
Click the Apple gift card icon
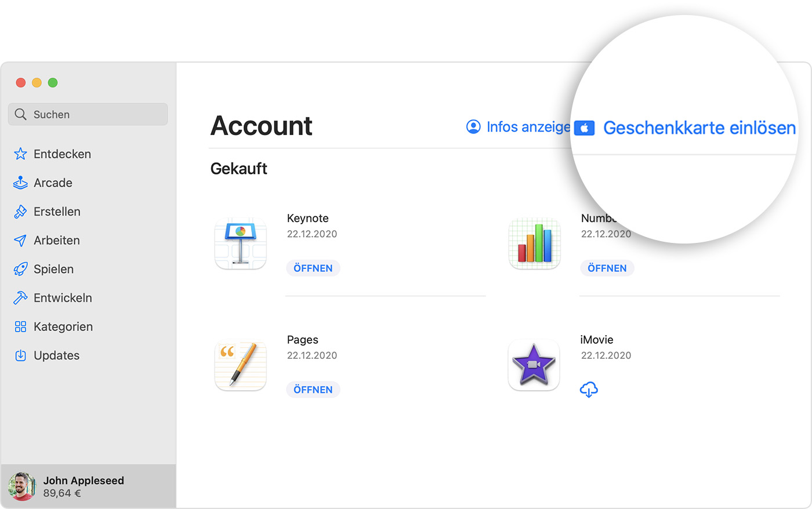click(x=585, y=128)
